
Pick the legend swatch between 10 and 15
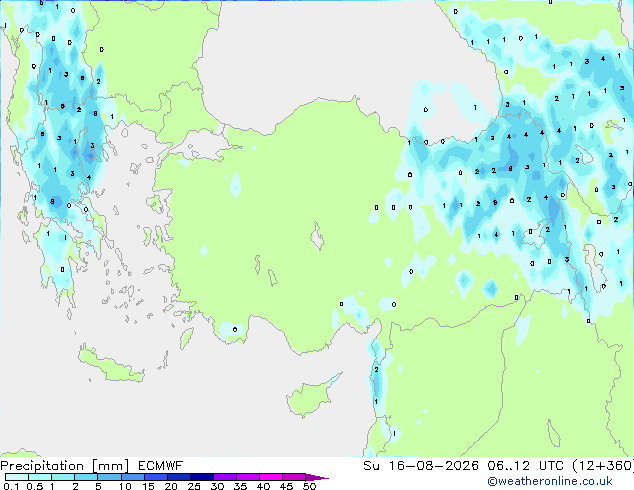132,477
